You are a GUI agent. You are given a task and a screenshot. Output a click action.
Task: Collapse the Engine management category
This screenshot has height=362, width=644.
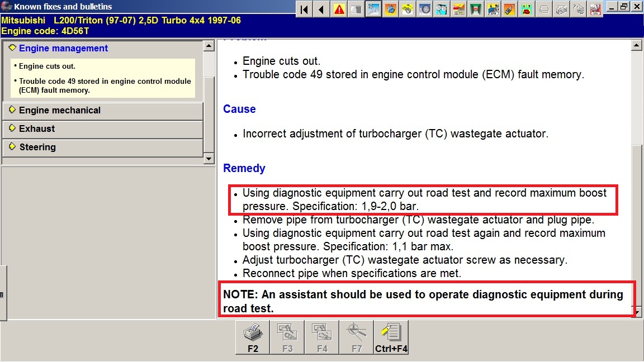[x=63, y=49]
